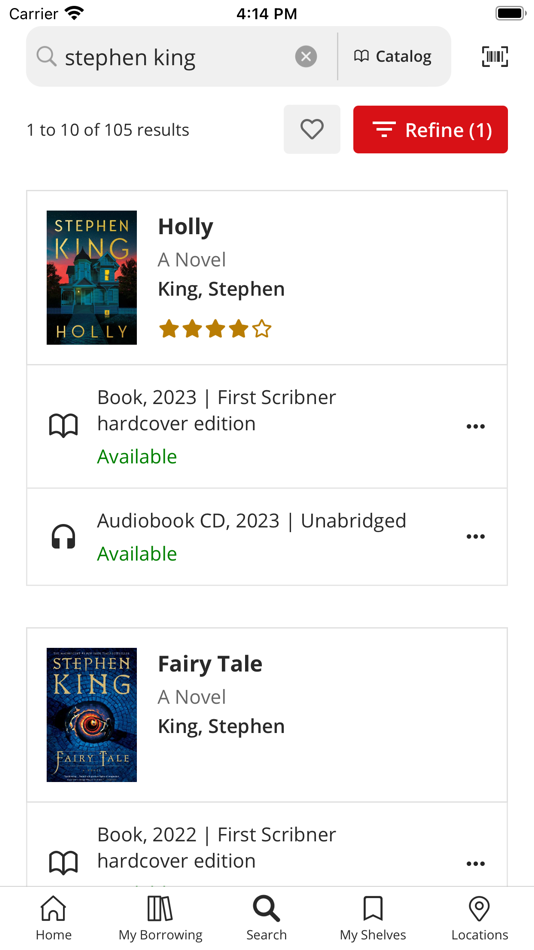Open more options for Holly Audiobook CD

[476, 537]
